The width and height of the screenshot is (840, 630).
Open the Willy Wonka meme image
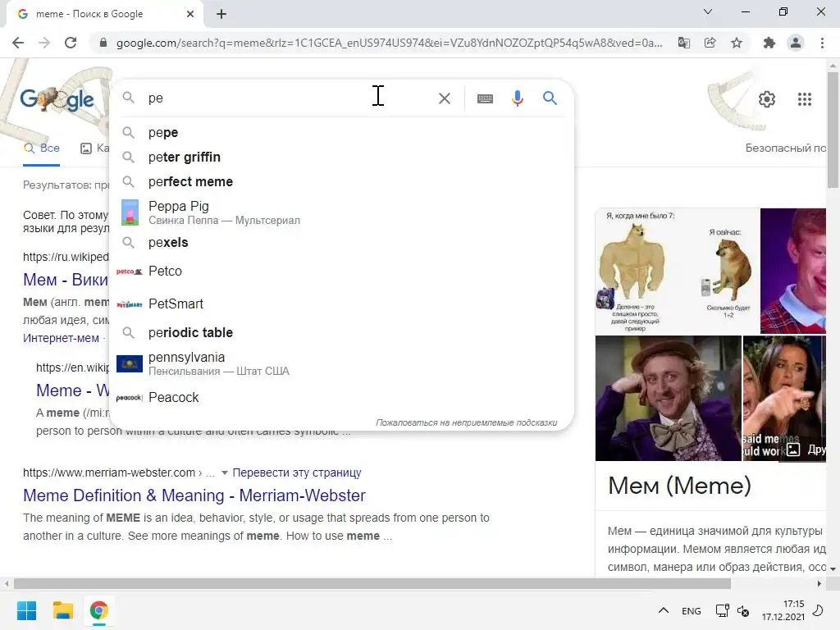pos(668,398)
